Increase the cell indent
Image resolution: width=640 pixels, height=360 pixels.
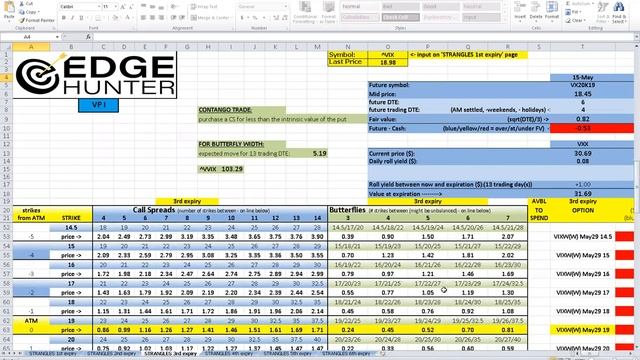[x=182, y=18]
